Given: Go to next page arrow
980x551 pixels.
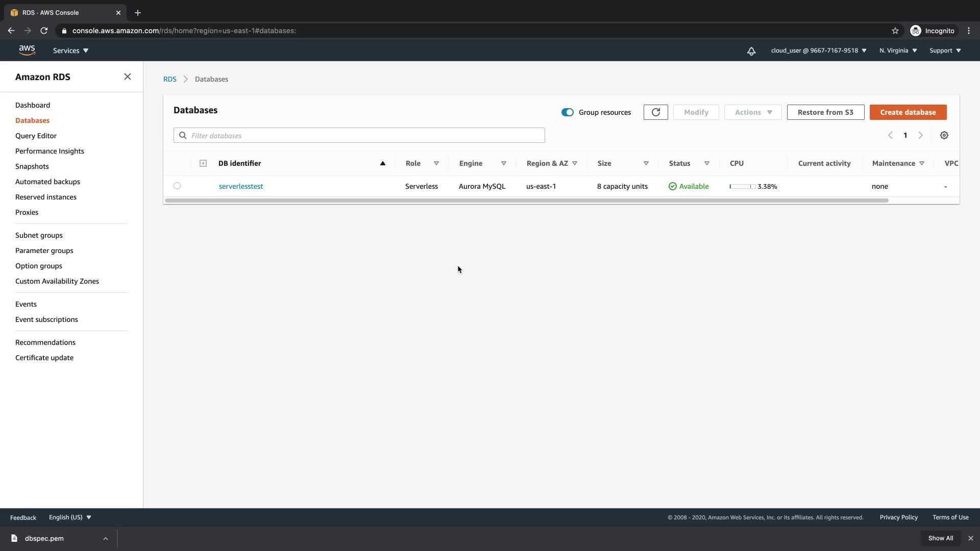Looking at the screenshot, I should pos(920,135).
